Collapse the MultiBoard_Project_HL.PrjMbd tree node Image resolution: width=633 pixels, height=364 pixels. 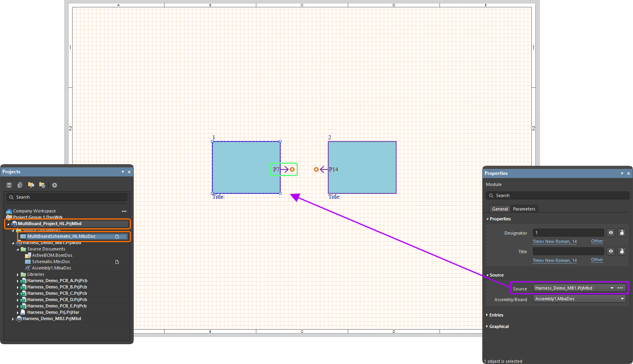click(8, 224)
